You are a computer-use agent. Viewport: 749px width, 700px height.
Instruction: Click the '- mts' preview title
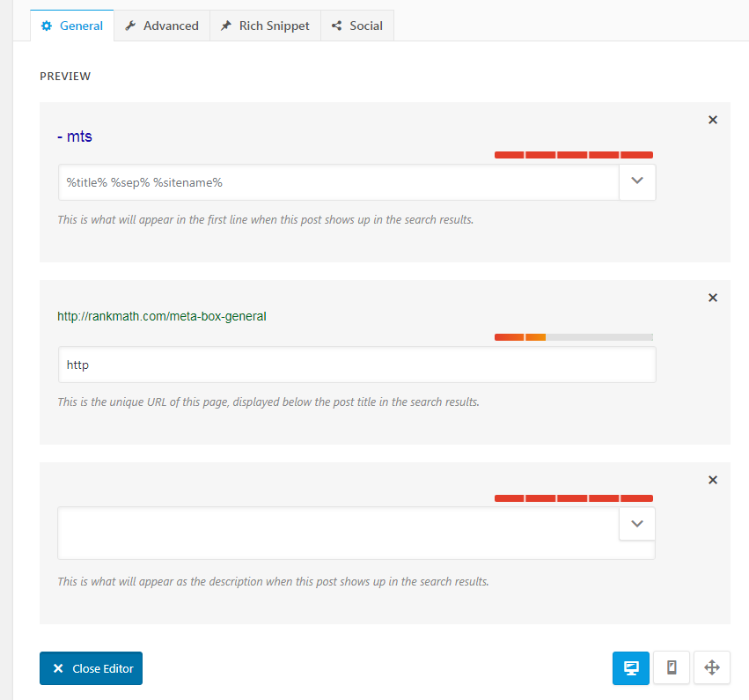click(x=75, y=136)
